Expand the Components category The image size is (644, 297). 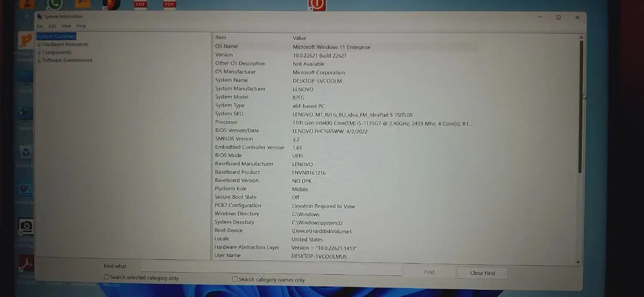point(39,52)
